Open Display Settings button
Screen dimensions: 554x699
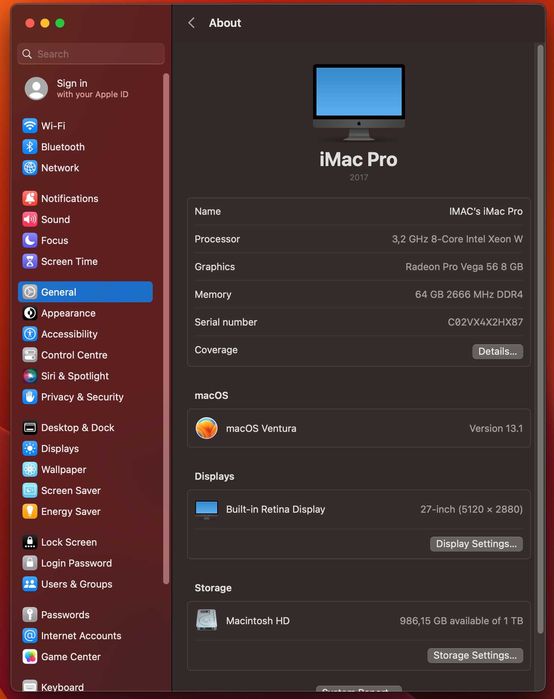point(476,544)
